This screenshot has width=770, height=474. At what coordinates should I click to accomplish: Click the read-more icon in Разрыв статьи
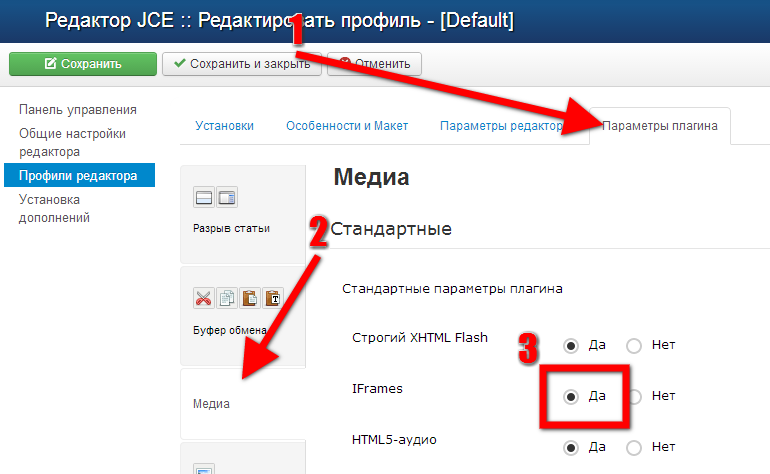226,197
